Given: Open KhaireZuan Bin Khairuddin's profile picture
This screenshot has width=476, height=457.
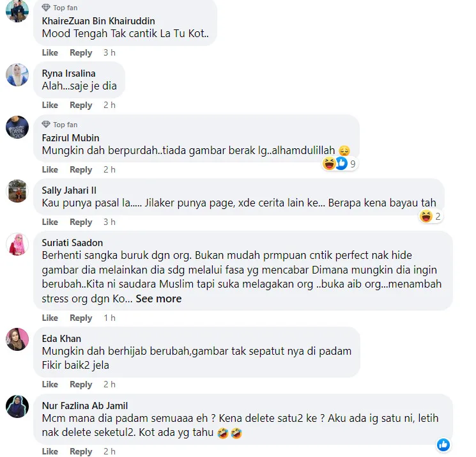Looking at the screenshot, I should click(17, 11).
